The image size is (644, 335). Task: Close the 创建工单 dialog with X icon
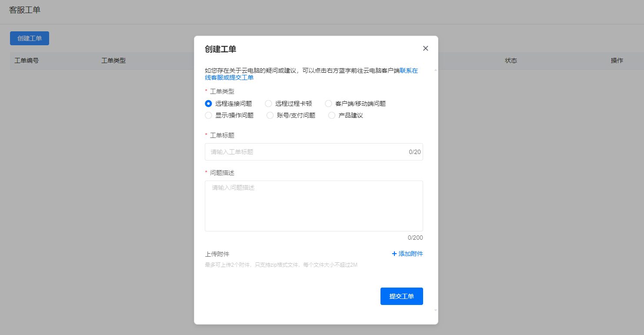click(x=425, y=48)
